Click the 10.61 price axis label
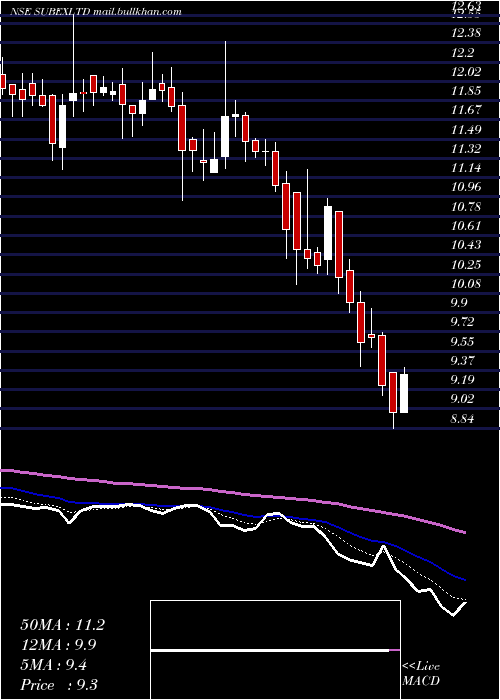Image resolution: width=500 pixels, height=700 pixels. coord(466,226)
